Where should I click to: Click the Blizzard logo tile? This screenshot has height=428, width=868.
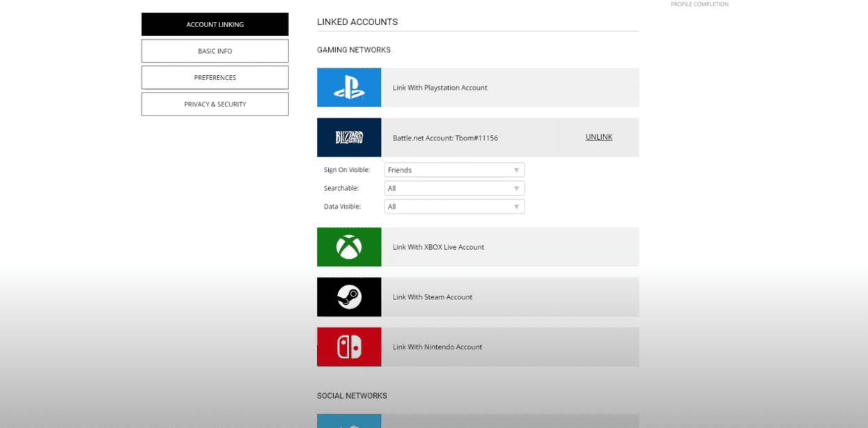349,138
